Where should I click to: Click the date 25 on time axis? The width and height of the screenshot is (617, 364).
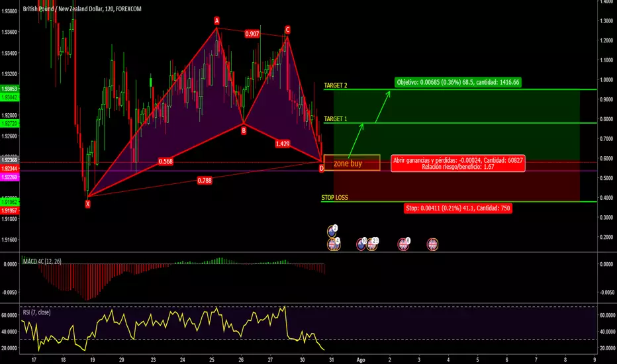point(212,359)
